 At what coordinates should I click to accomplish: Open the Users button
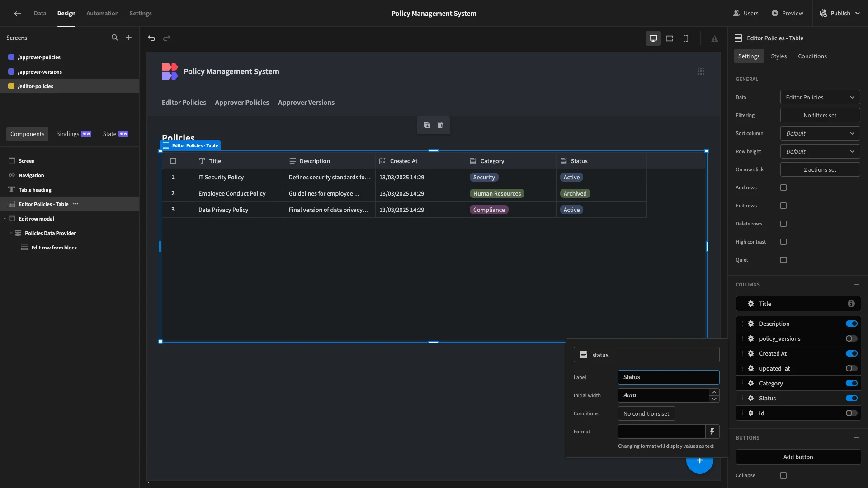tap(745, 14)
